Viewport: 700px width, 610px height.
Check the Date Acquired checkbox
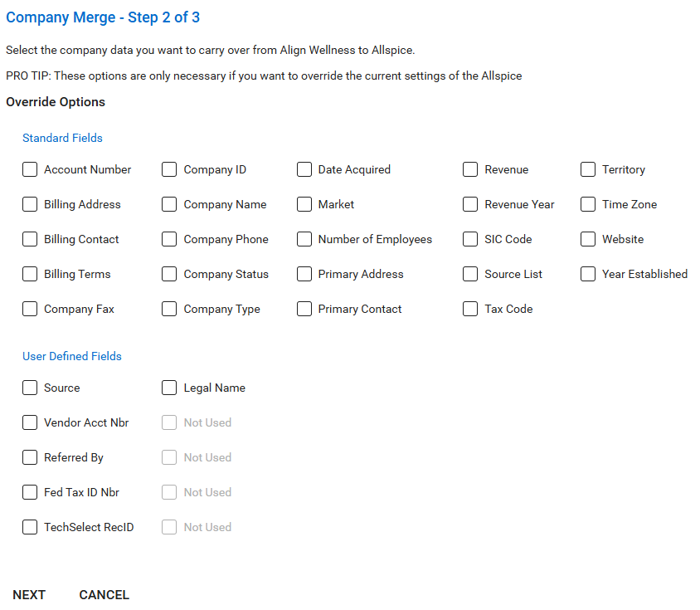tap(304, 169)
